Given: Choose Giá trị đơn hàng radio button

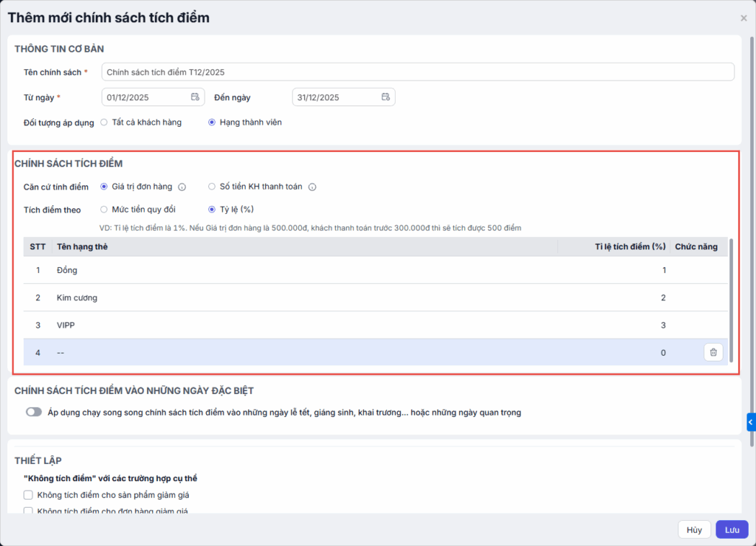Looking at the screenshot, I should click(x=103, y=187).
